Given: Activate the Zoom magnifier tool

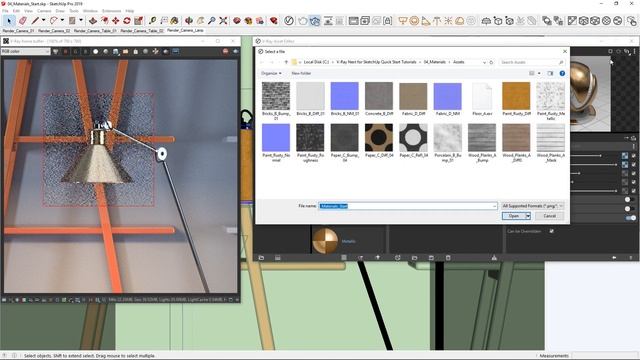Looking at the screenshot, I should coord(211,20).
